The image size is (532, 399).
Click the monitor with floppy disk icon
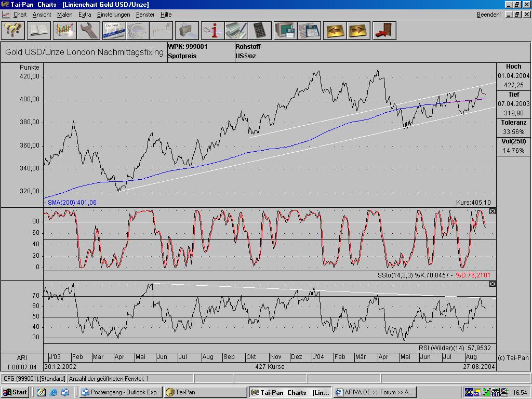click(285, 31)
